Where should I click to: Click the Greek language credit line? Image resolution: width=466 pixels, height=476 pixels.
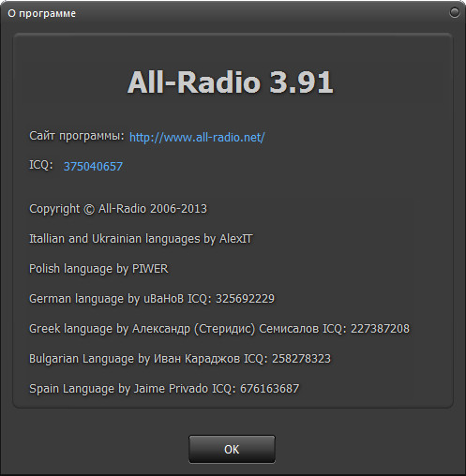[219, 329]
